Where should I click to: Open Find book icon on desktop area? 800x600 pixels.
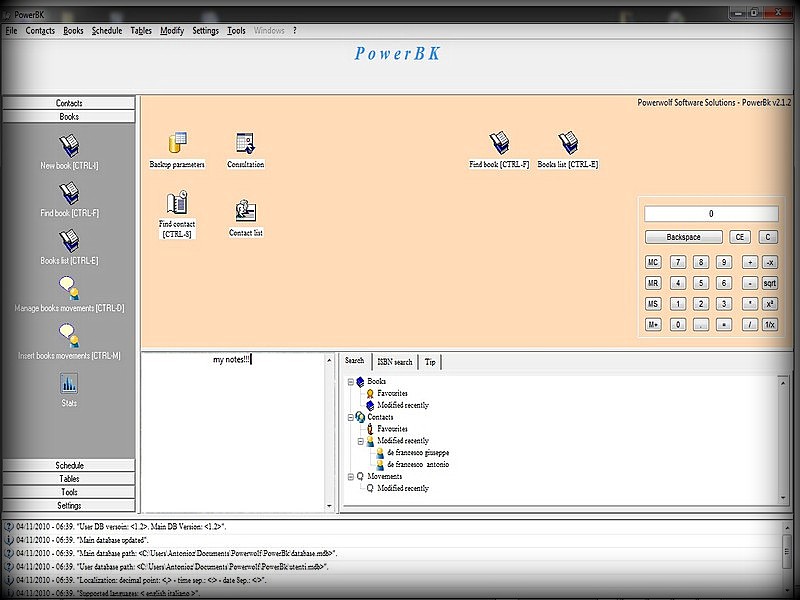[499, 143]
